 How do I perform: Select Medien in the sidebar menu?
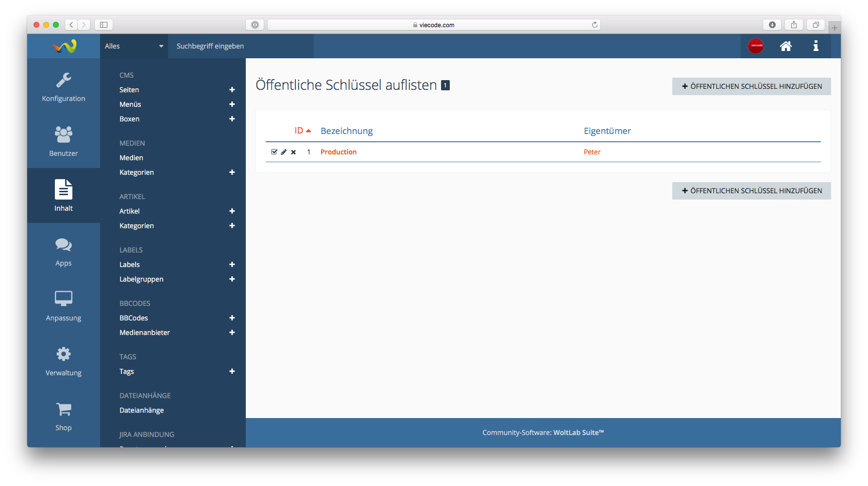[131, 158]
